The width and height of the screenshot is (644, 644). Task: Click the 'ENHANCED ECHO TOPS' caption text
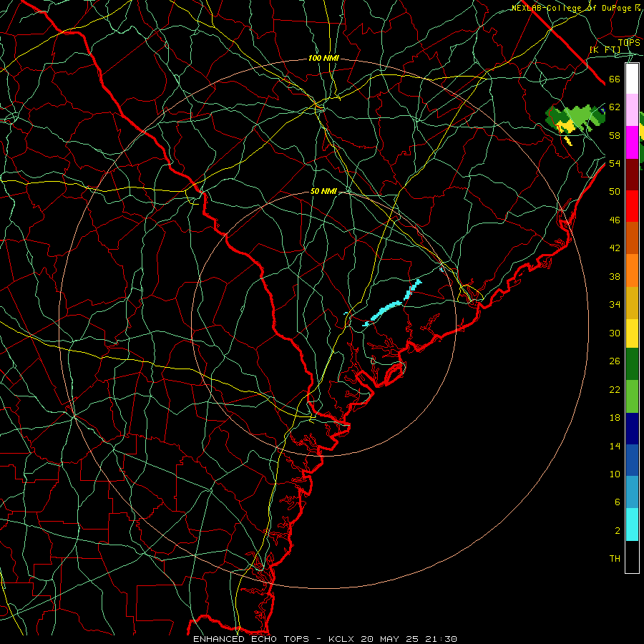click(250, 639)
